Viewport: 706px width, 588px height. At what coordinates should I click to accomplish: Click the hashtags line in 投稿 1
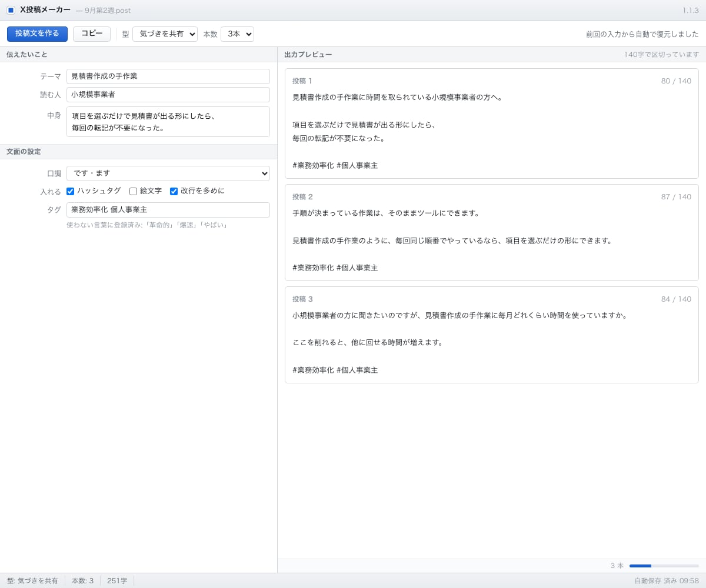[335, 166]
